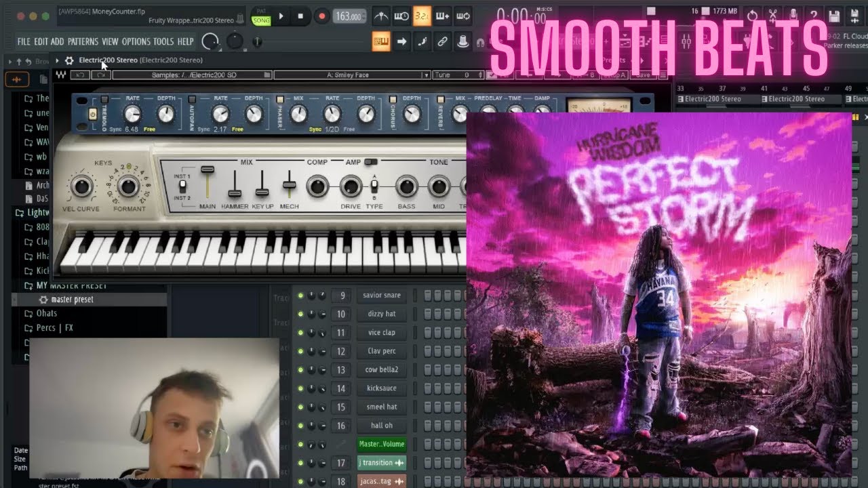Expand the Ohats folder in browser
868x488 pixels.
click(x=41, y=314)
